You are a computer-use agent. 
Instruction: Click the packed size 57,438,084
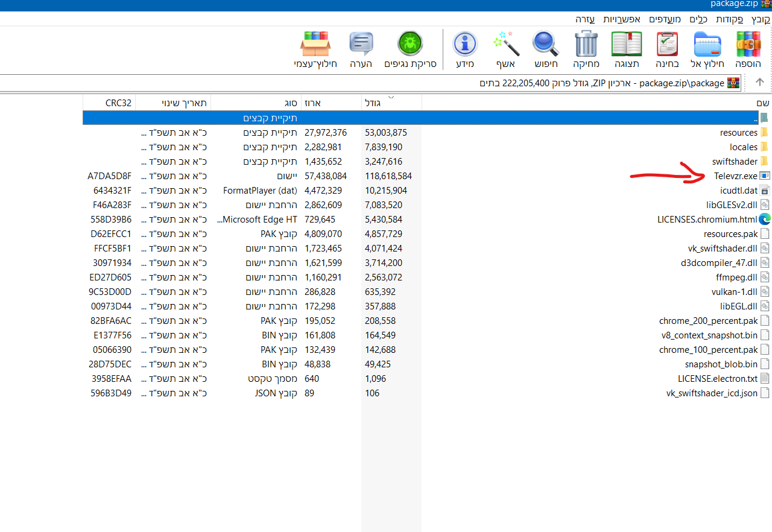pos(326,176)
